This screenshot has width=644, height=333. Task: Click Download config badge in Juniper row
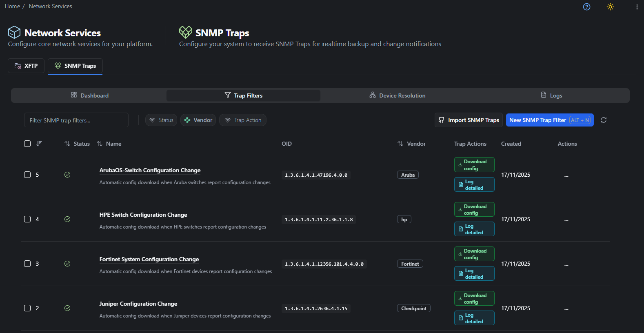click(x=474, y=298)
